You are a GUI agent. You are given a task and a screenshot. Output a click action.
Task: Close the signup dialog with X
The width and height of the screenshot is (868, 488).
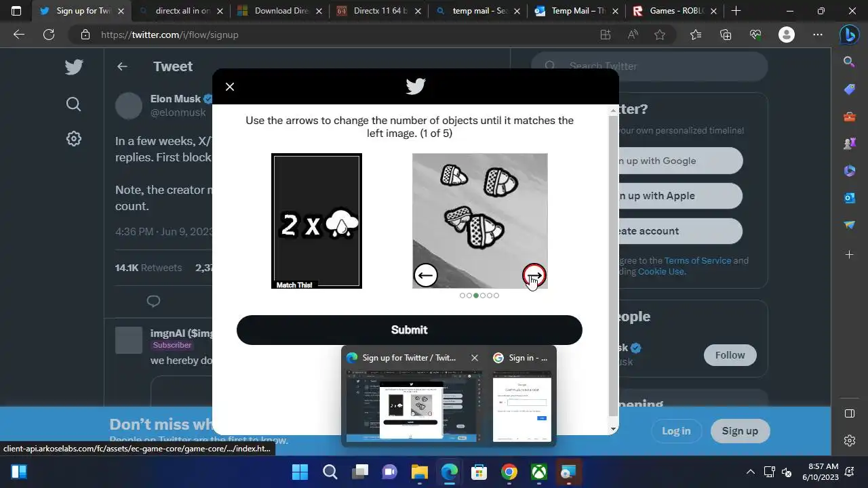(x=230, y=87)
